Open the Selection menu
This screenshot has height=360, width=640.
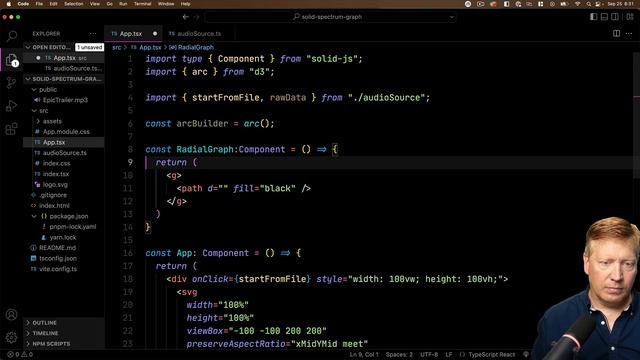(74, 4)
